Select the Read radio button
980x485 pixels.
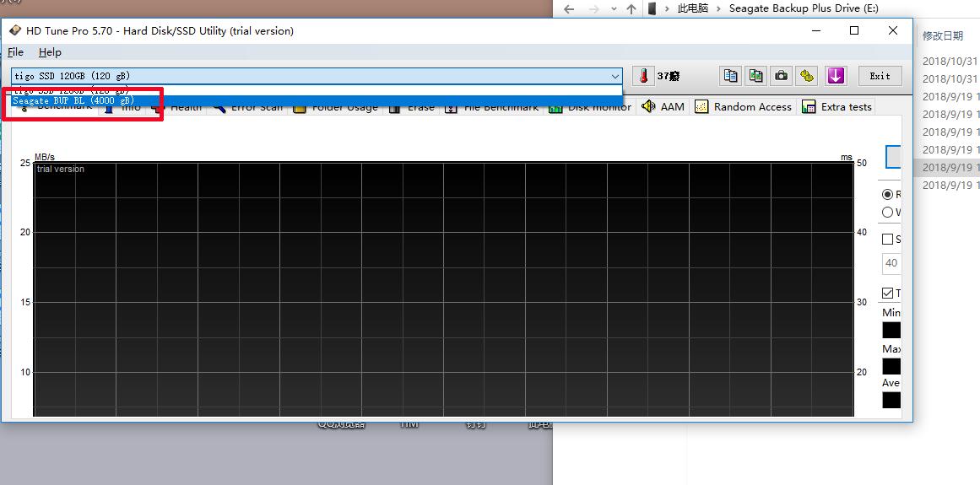[x=887, y=194]
